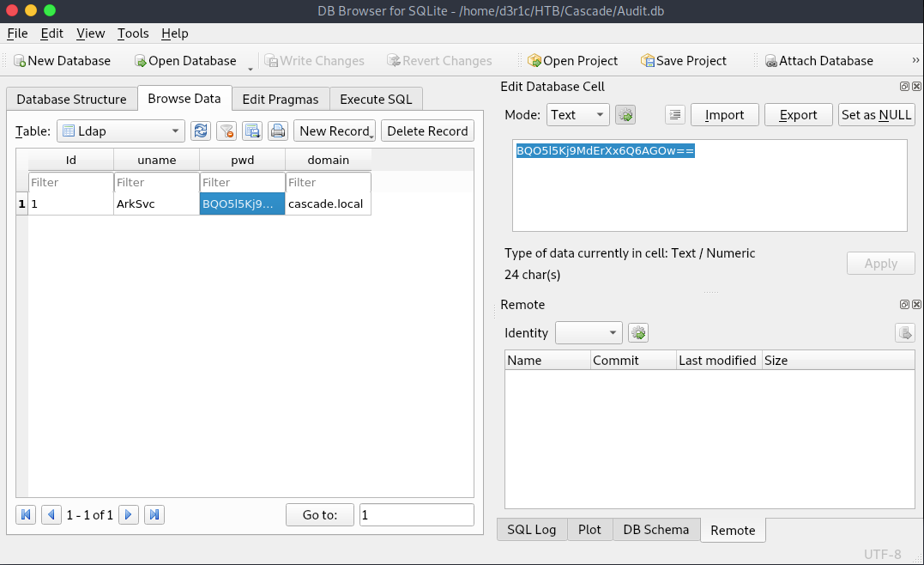
Task: Push database icon in Remote panel
Action: (x=904, y=333)
